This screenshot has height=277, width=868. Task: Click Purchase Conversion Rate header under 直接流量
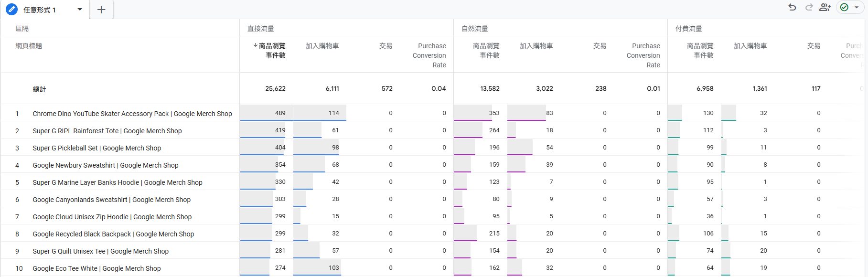429,55
